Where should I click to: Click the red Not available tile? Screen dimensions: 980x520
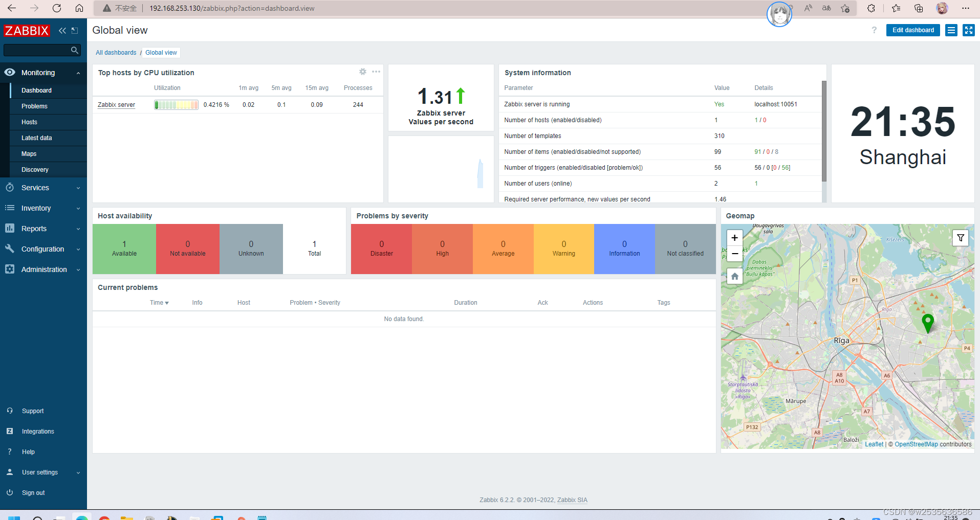188,249
